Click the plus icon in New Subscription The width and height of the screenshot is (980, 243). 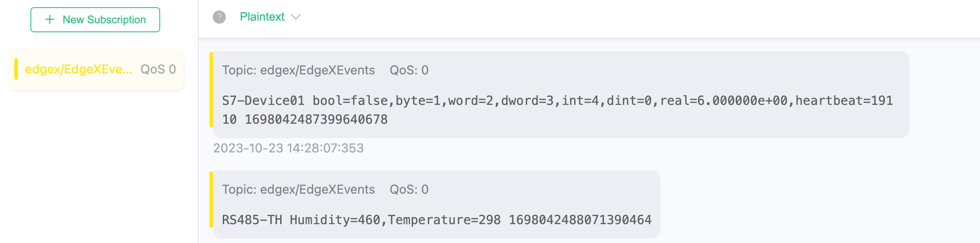coord(50,20)
